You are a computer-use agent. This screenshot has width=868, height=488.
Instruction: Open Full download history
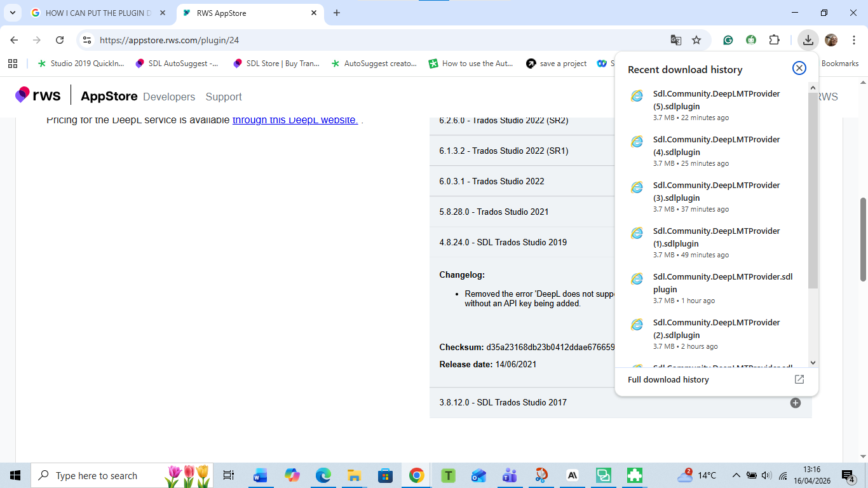668,379
